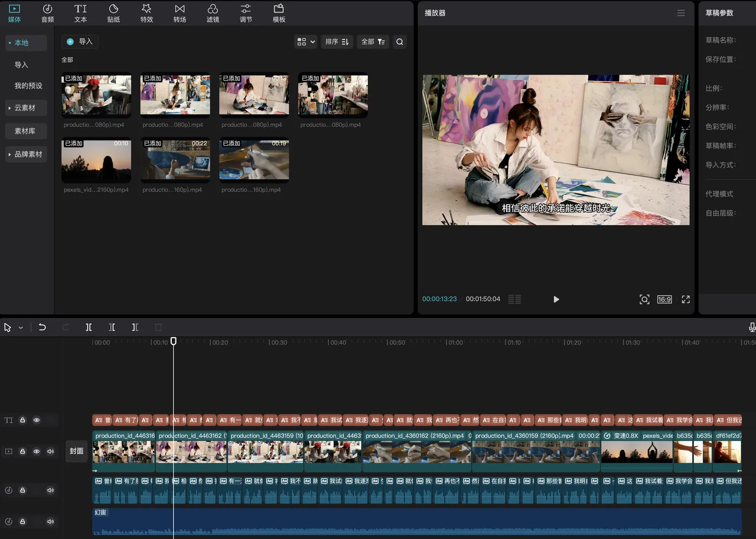
Task: Delete right of playhead trim tool
Action: coord(135,327)
